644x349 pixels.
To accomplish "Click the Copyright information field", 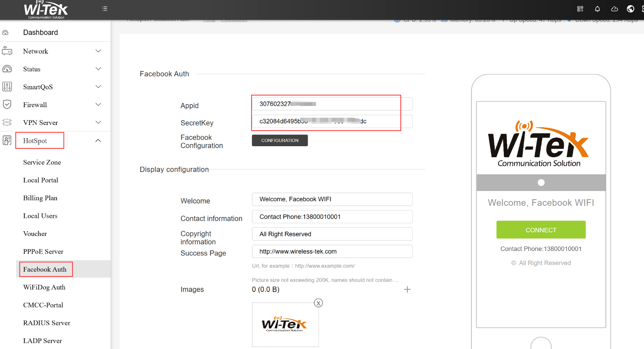I will (332, 234).
